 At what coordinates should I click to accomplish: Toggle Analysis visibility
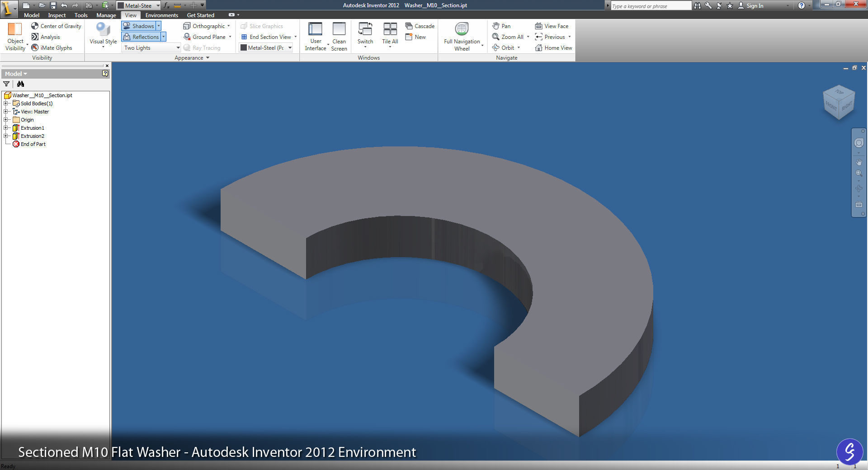click(45, 37)
